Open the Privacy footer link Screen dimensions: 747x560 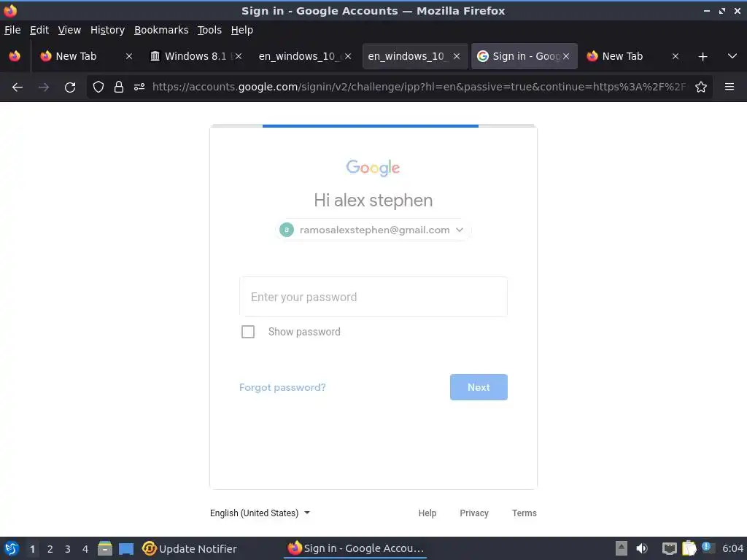pyautogui.click(x=474, y=513)
